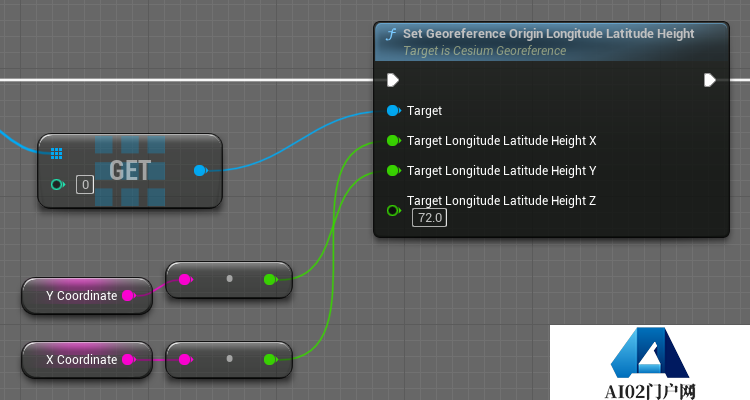Click the green output pin of lower conversion node

click(x=270, y=359)
